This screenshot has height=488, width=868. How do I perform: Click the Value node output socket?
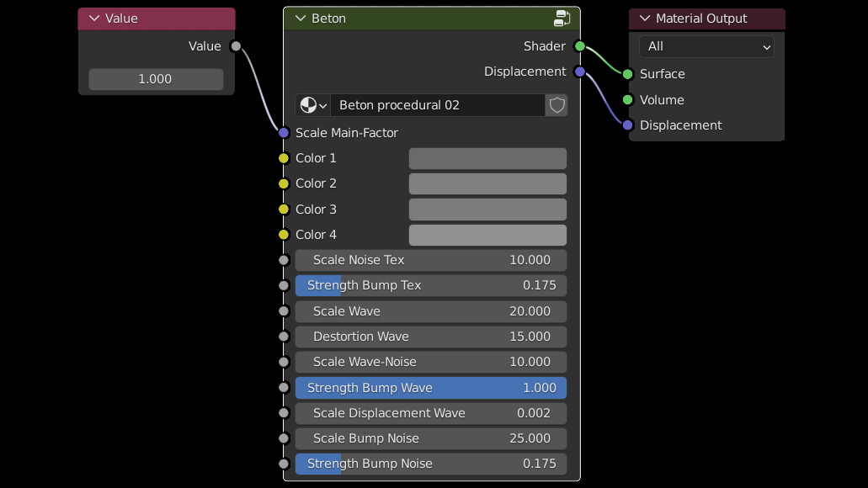(236, 46)
